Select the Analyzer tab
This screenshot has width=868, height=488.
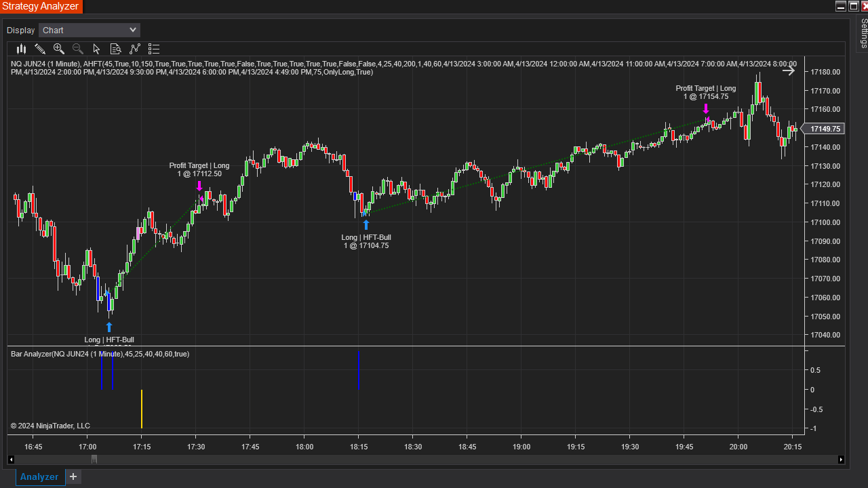(39, 476)
